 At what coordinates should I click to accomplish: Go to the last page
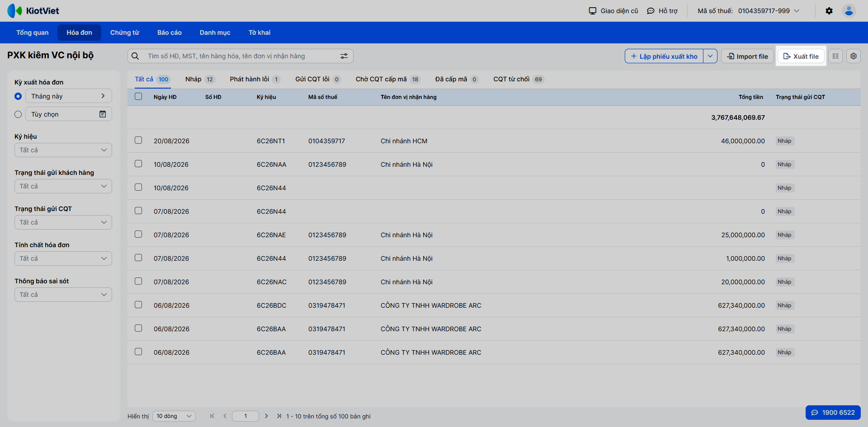point(279,416)
